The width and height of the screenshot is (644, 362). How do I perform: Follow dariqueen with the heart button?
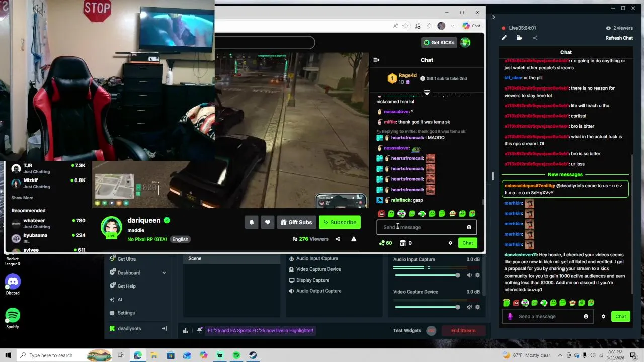268,222
